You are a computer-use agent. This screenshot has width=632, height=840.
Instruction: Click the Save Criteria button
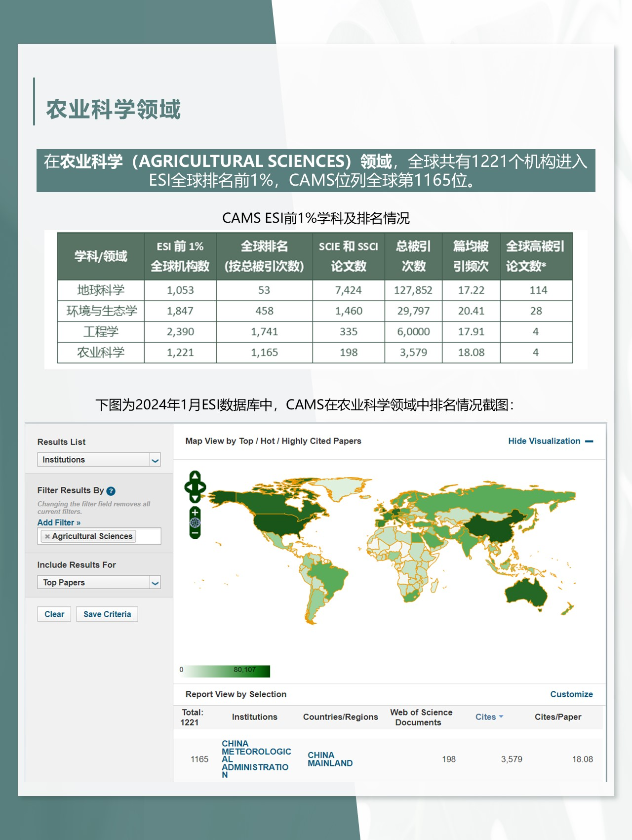point(107,614)
